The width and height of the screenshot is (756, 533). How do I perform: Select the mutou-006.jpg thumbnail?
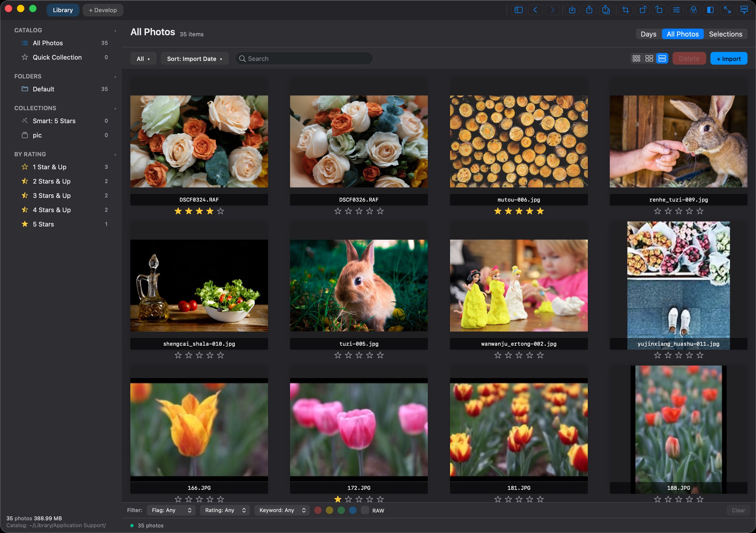(x=519, y=141)
